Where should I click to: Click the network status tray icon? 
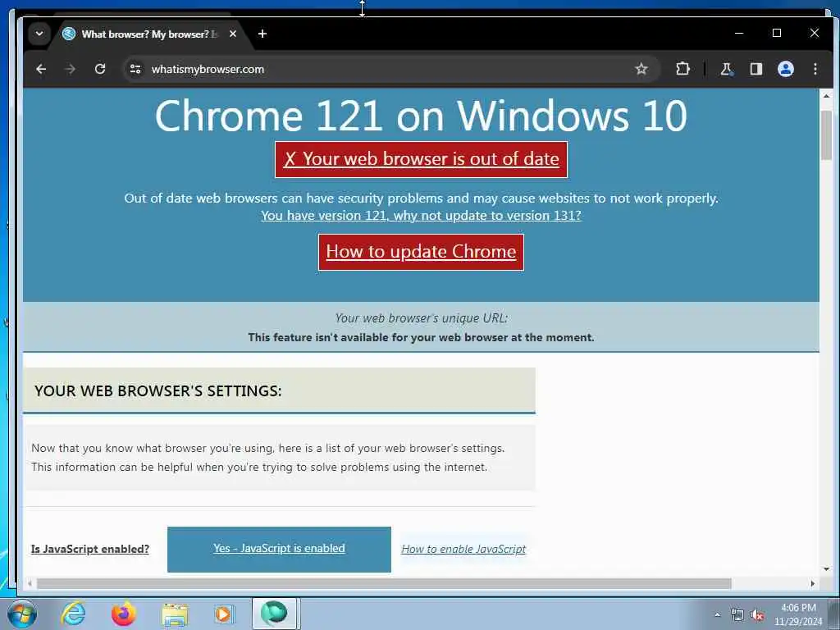pos(737,615)
